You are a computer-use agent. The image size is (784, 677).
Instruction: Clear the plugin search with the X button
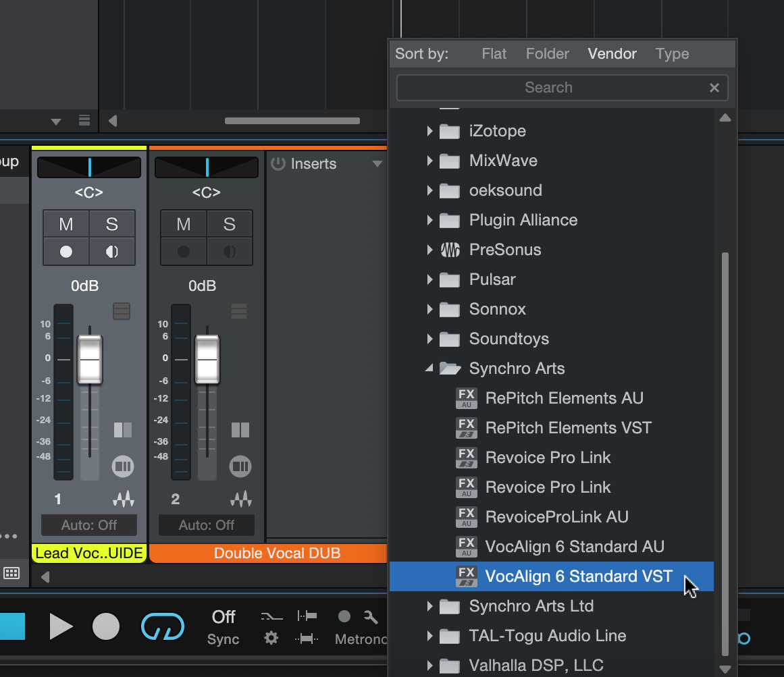pyautogui.click(x=714, y=87)
